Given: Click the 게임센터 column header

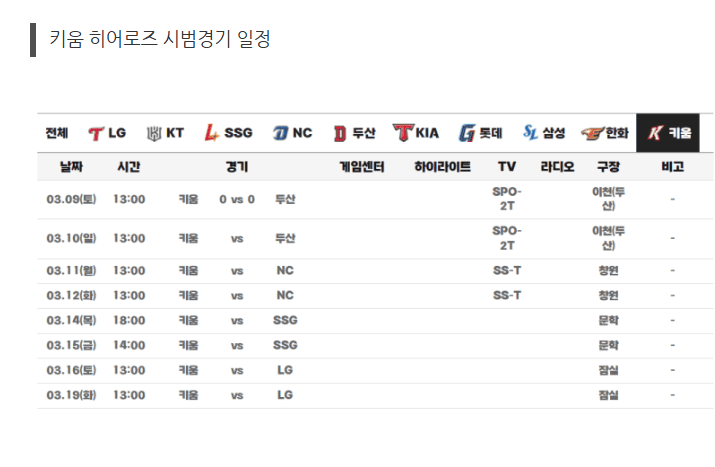Looking at the screenshot, I should tap(362, 167).
